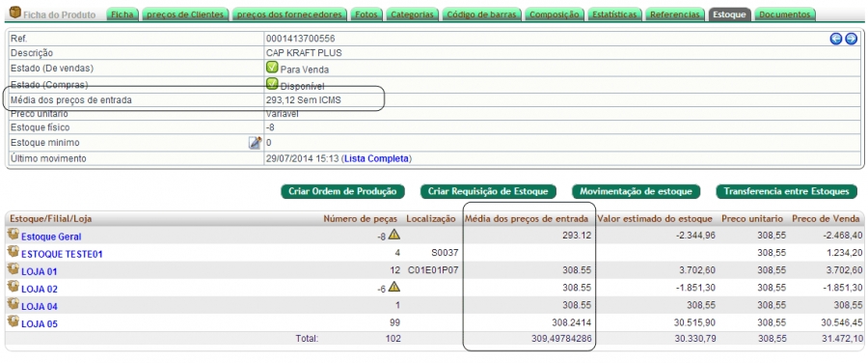The width and height of the screenshot is (868, 363).
Task: Click the green Disponível status check icon
Action: 272,84
